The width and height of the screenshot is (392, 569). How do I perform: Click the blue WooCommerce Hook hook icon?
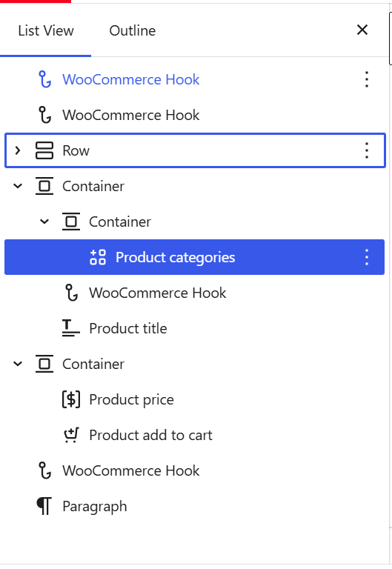(44, 79)
